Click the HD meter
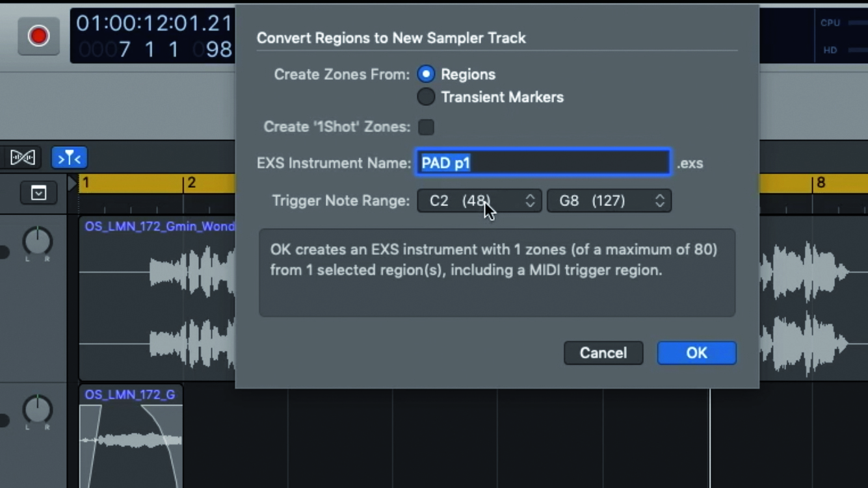 click(843, 50)
